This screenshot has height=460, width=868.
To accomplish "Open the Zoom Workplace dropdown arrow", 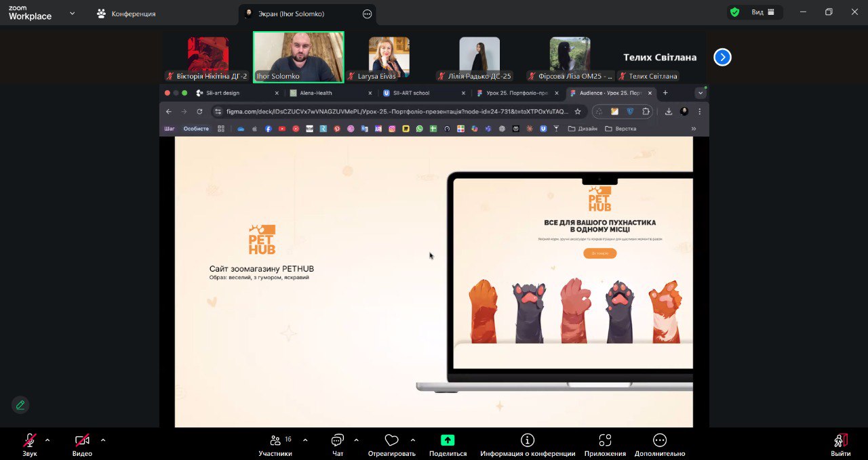I will (72, 13).
